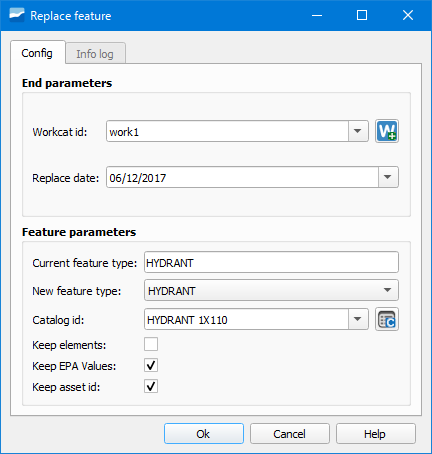Uncheck Keep EPA Values
The image size is (432, 454).
coord(151,365)
